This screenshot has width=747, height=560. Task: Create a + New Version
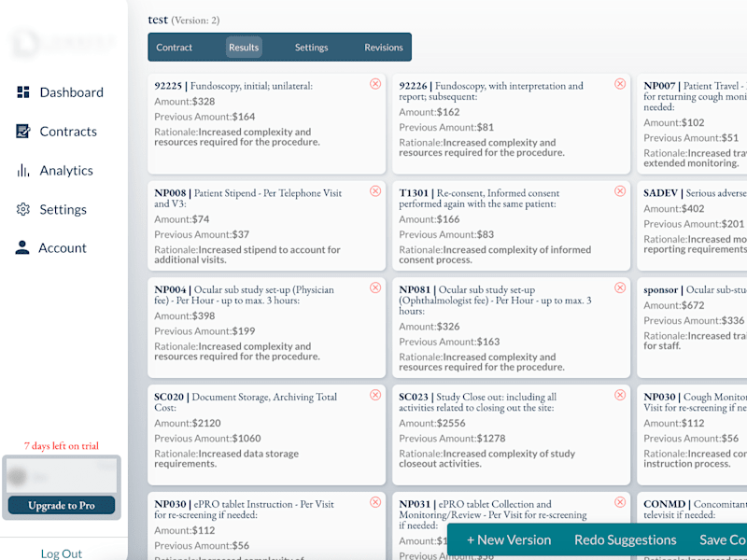tap(509, 539)
